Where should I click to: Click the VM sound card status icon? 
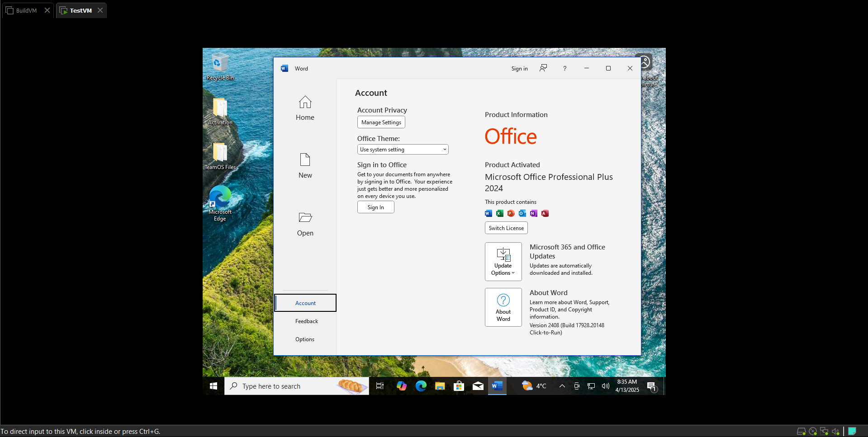pos(835,432)
